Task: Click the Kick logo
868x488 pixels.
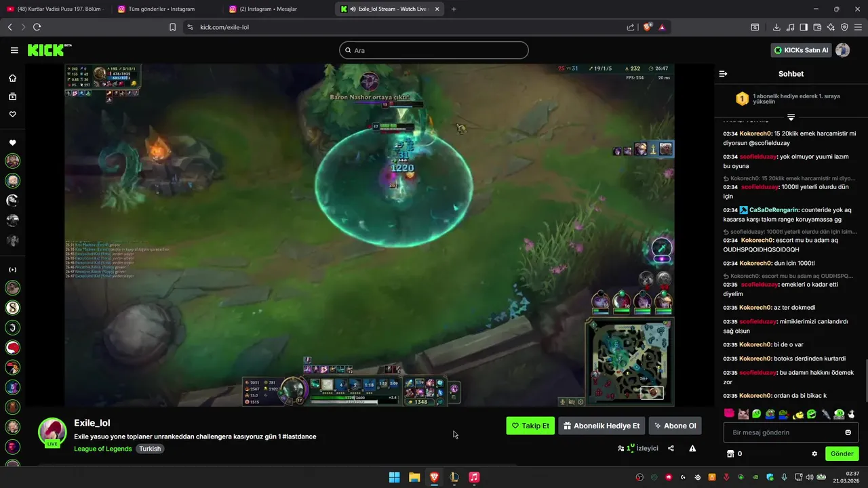Action: click(x=50, y=50)
